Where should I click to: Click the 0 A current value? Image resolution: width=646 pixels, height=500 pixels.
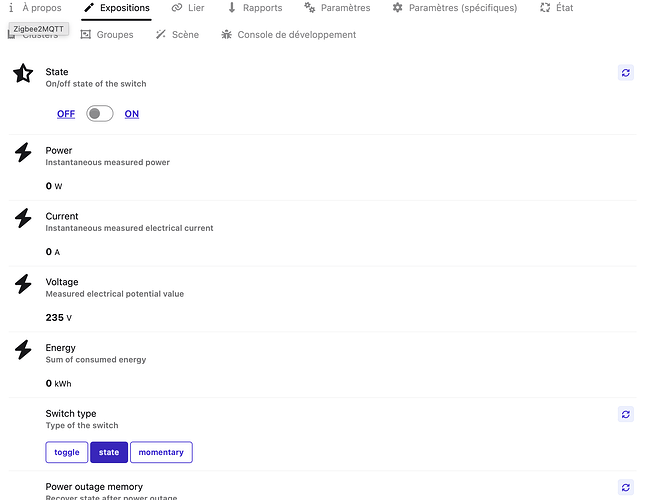53,252
